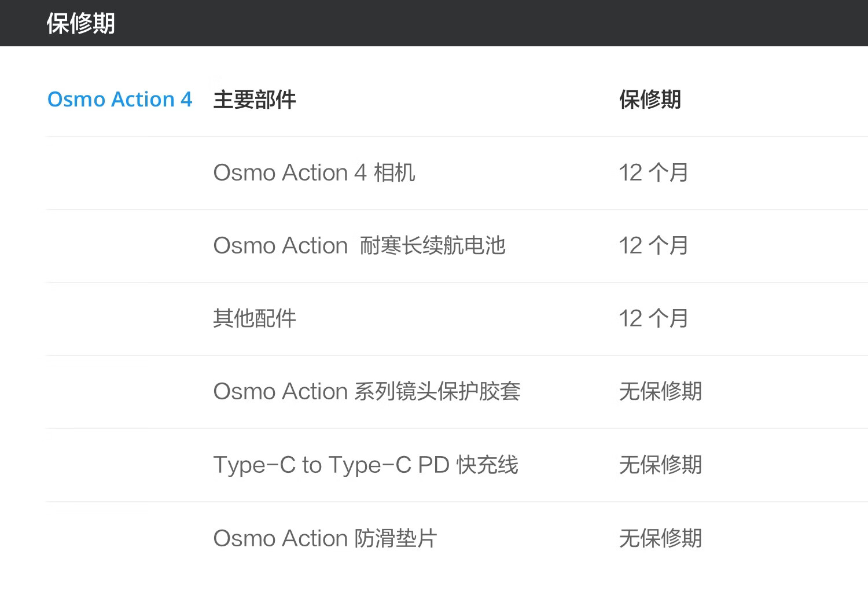Click the 保修期 header title
The width and height of the screenshot is (868, 610).
[81, 24]
